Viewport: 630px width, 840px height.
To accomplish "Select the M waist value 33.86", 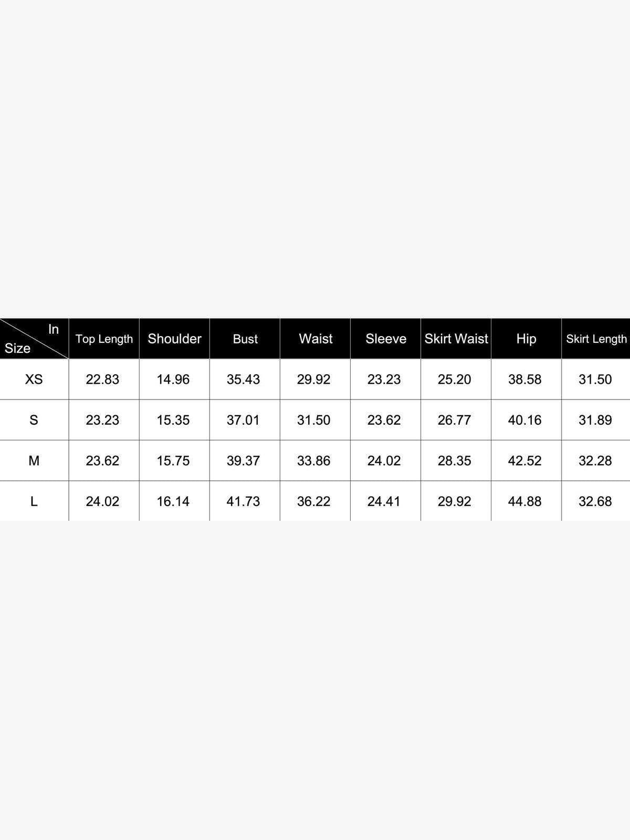I will (313, 460).
